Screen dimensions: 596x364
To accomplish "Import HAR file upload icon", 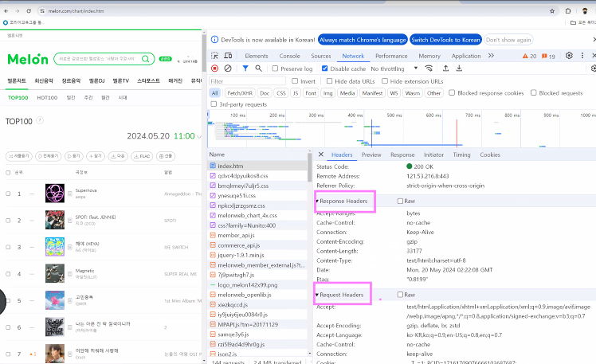I will pos(446,68).
